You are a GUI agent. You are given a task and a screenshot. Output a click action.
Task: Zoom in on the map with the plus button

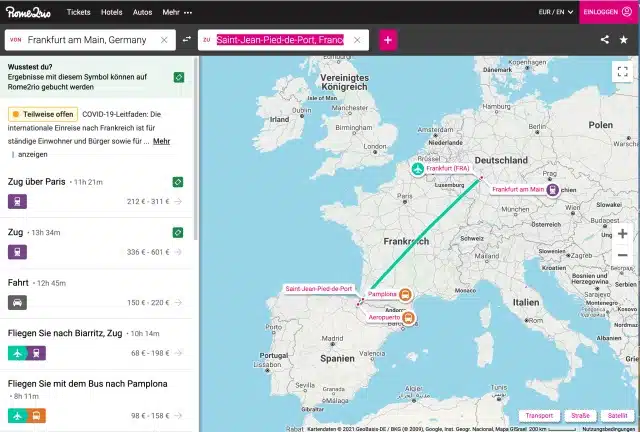click(622, 234)
